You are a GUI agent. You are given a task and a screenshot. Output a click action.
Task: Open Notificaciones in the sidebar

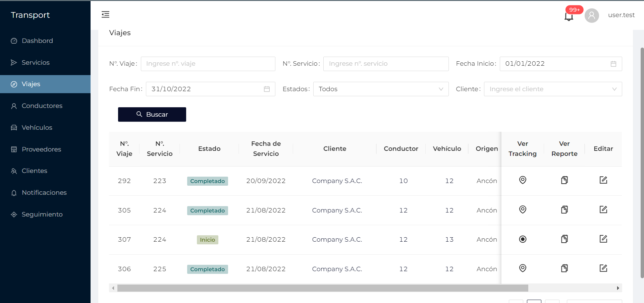pyautogui.click(x=45, y=193)
